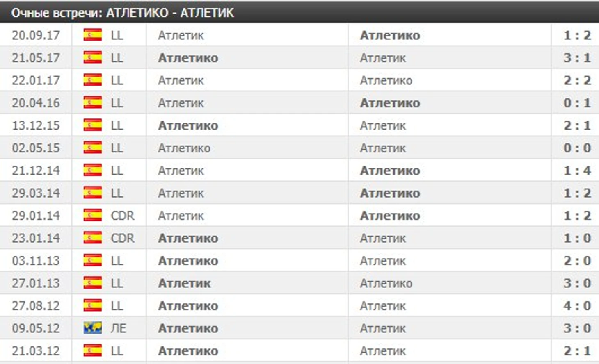Click the header Очные встречи: АТЛЕТИКО - АТЛЕТИК

click(122, 13)
